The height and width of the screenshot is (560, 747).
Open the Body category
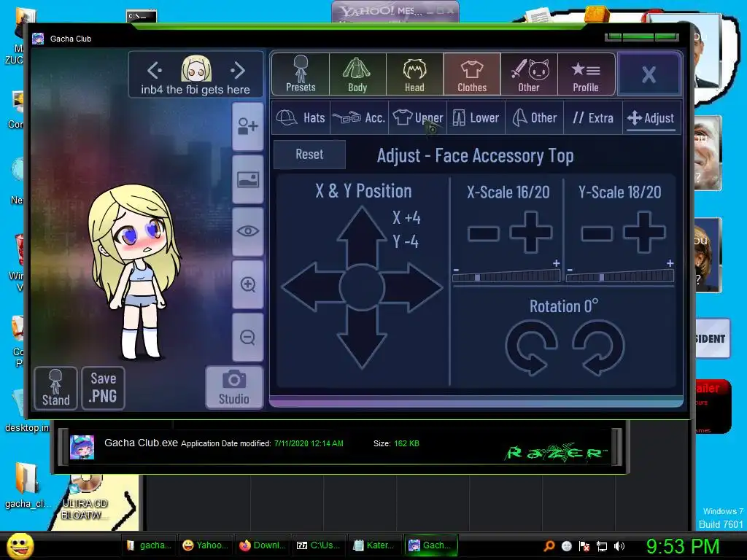(x=357, y=74)
